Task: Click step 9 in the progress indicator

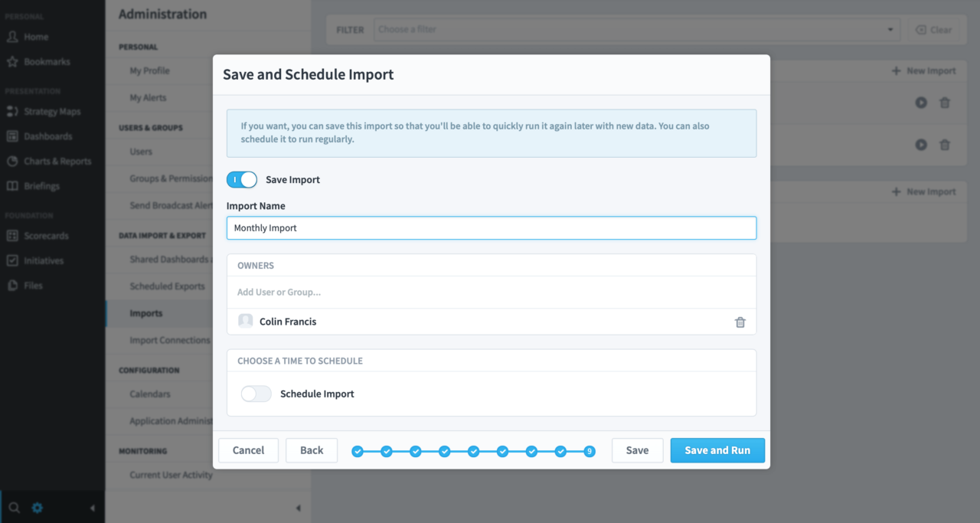Action: click(589, 451)
